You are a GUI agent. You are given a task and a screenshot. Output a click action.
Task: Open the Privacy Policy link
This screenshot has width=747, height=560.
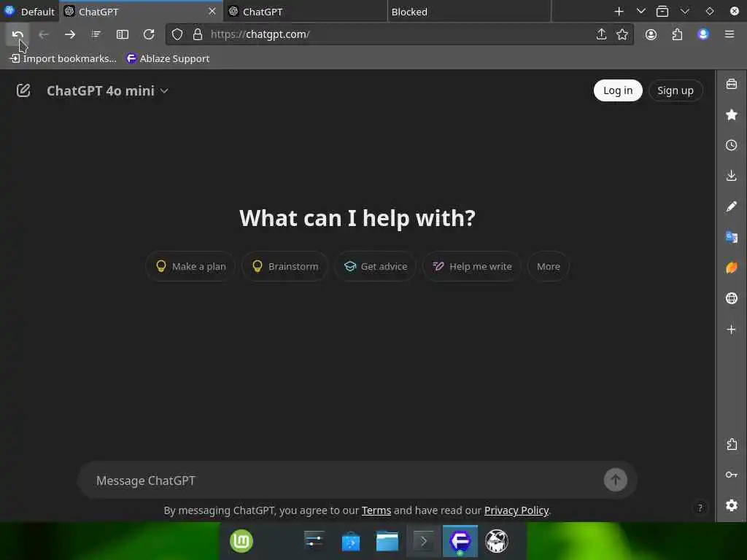pyautogui.click(x=516, y=510)
